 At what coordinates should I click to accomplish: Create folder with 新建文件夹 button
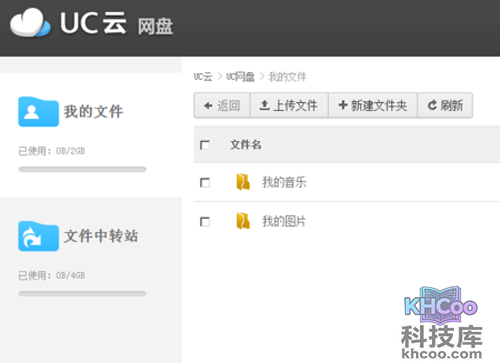click(x=373, y=106)
